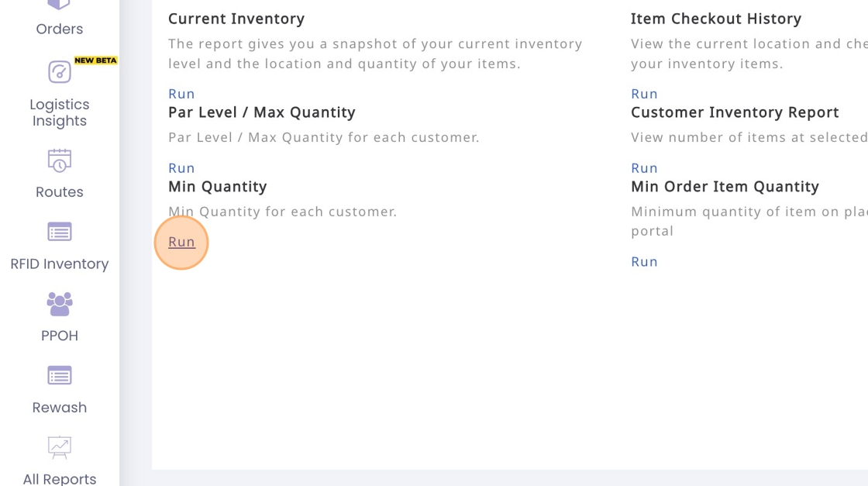
Task: Run the Par Level / Max Quantity report
Action: [181, 168]
